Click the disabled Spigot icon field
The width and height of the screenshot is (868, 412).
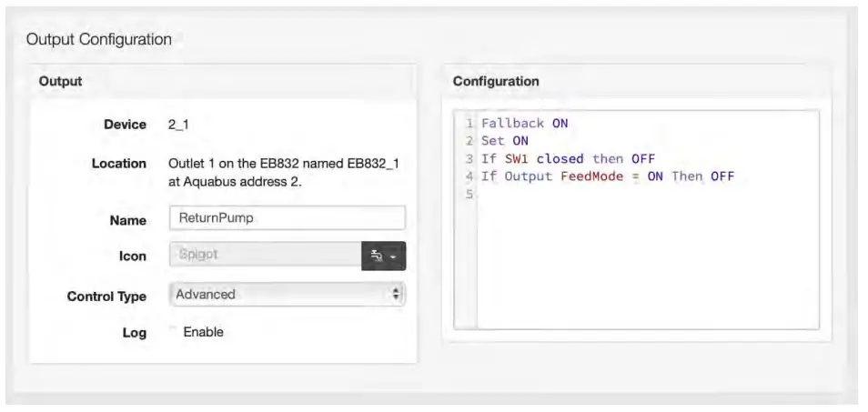(x=266, y=255)
